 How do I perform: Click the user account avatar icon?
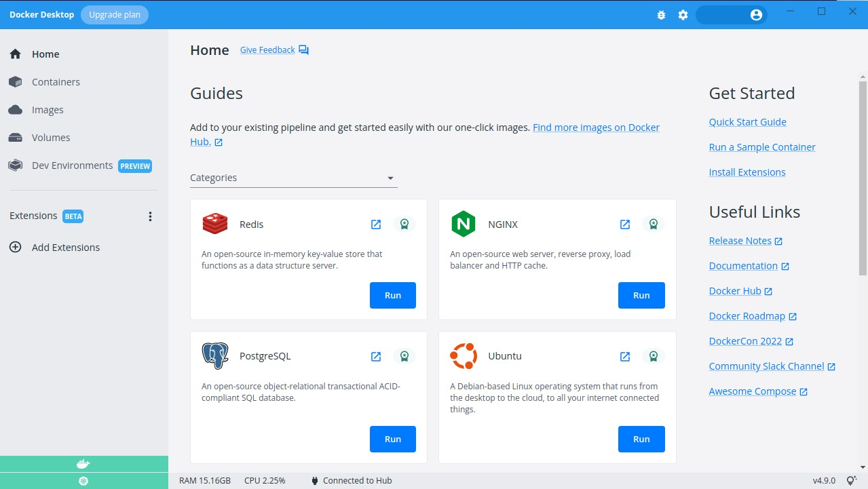(x=756, y=15)
